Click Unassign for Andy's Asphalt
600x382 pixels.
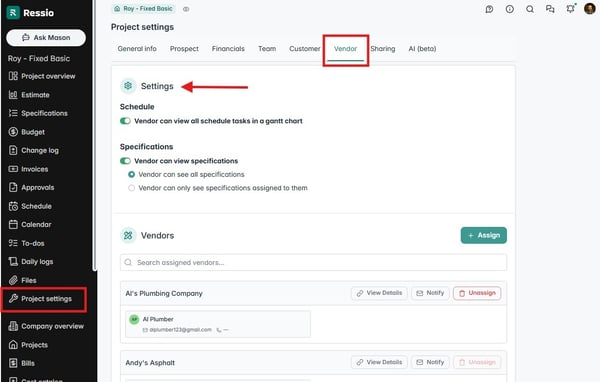point(477,362)
